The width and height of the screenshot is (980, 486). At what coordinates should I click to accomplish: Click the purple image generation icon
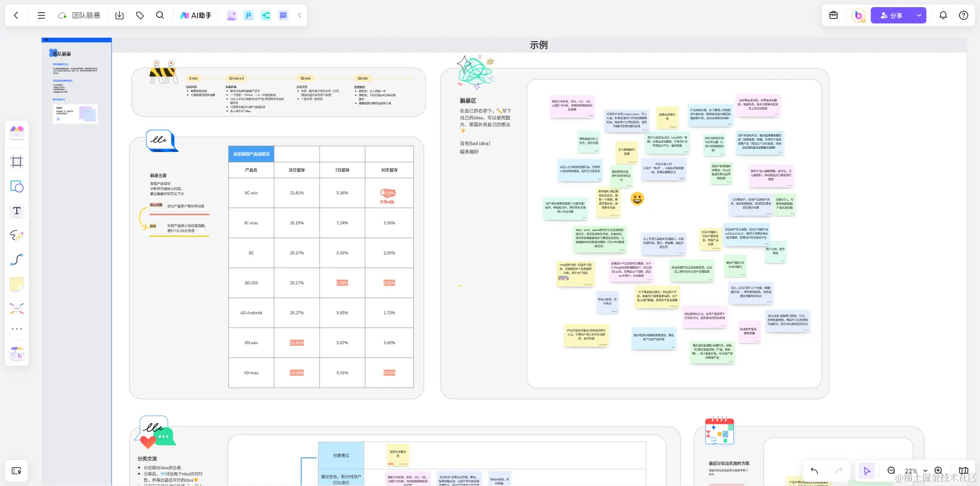click(x=232, y=15)
